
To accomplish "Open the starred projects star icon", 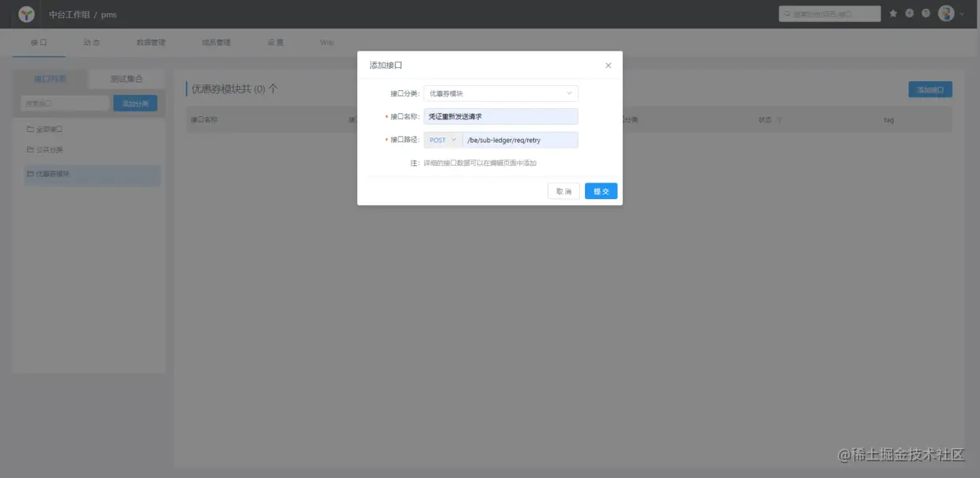I will click(893, 13).
